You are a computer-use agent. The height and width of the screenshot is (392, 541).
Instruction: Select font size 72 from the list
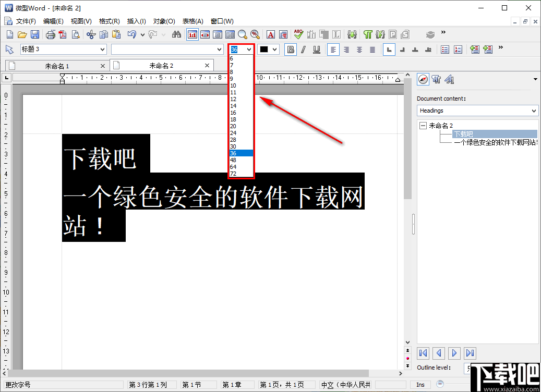pyautogui.click(x=234, y=174)
